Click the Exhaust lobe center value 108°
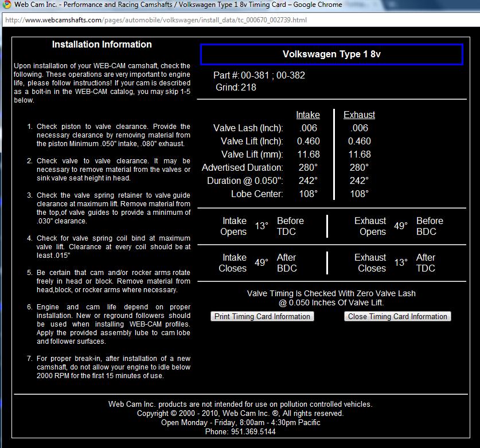 point(359,194)
